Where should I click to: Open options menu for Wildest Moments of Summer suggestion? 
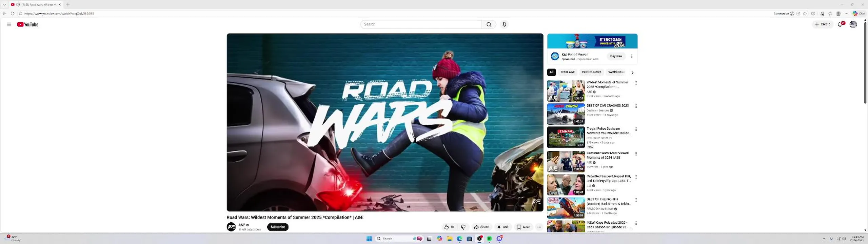[x=636, y=83]
